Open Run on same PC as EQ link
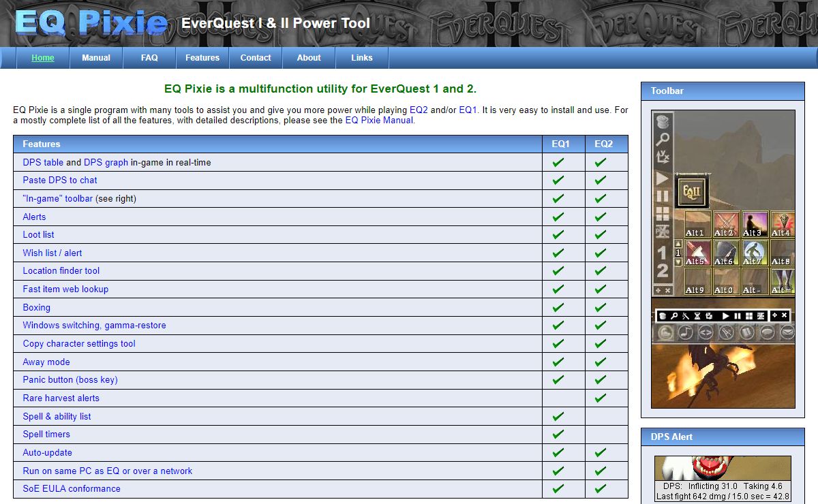 point(108,471)
